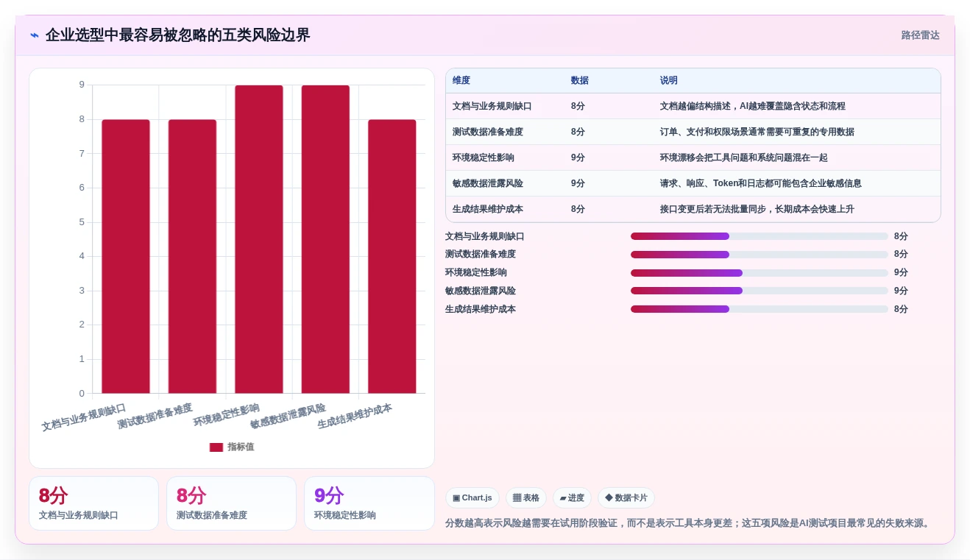Click the 进度 chip

click(x=572, y=498)
